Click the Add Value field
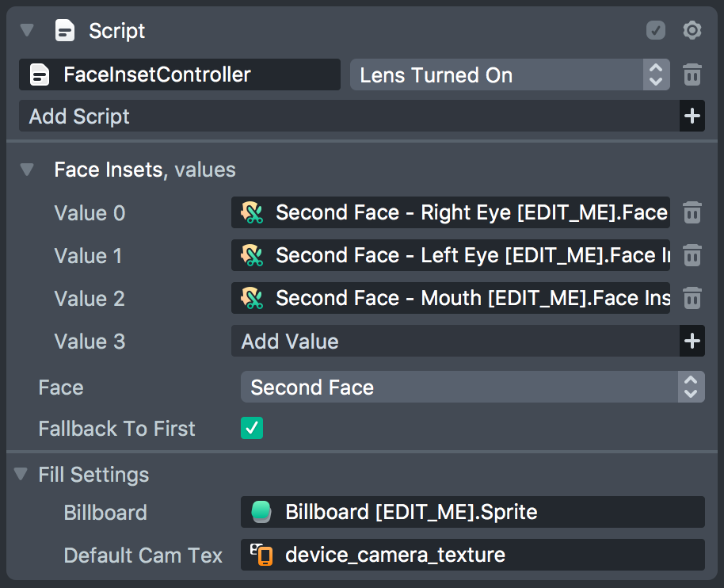724x588 pixels. tap(455, 342)
